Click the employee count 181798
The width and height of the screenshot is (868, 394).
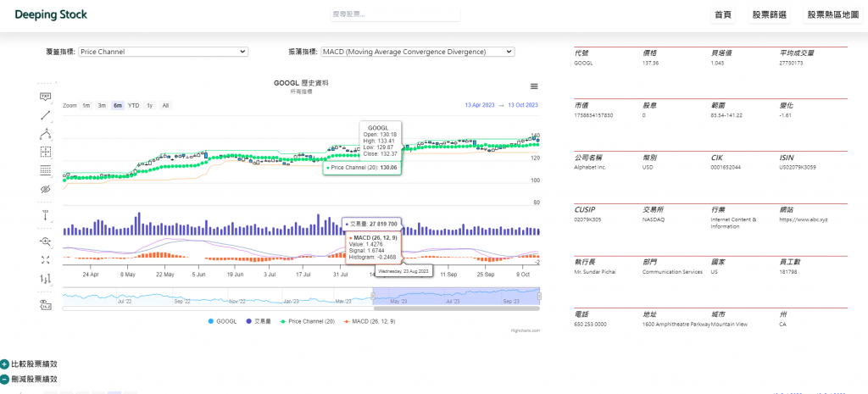[x=788, y=272]
